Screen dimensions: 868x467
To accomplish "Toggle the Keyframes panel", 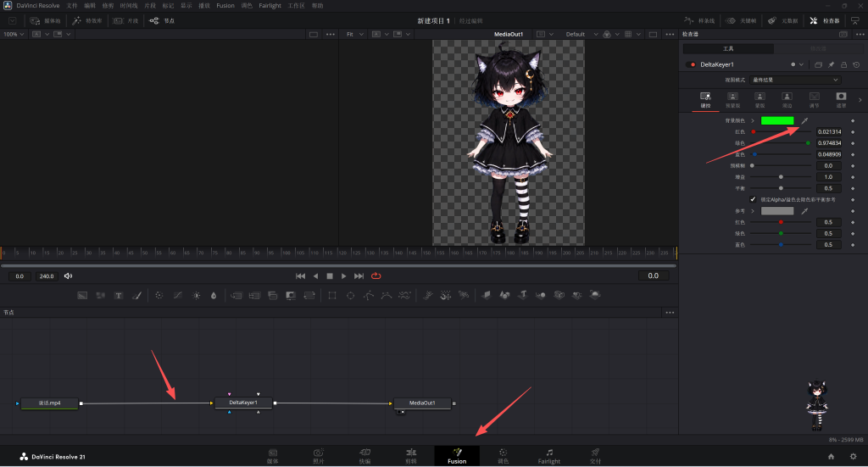I will point(741,20).
